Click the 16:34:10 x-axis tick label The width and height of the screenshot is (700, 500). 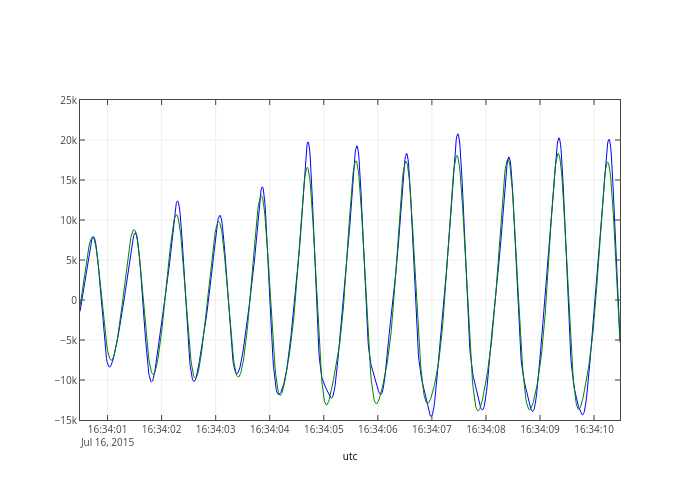click(594, 429)
